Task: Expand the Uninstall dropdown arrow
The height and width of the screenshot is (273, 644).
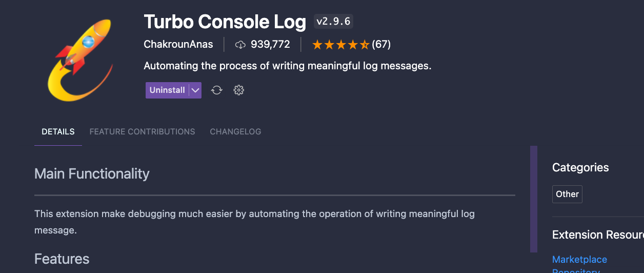Action: (x=195, y=90)
